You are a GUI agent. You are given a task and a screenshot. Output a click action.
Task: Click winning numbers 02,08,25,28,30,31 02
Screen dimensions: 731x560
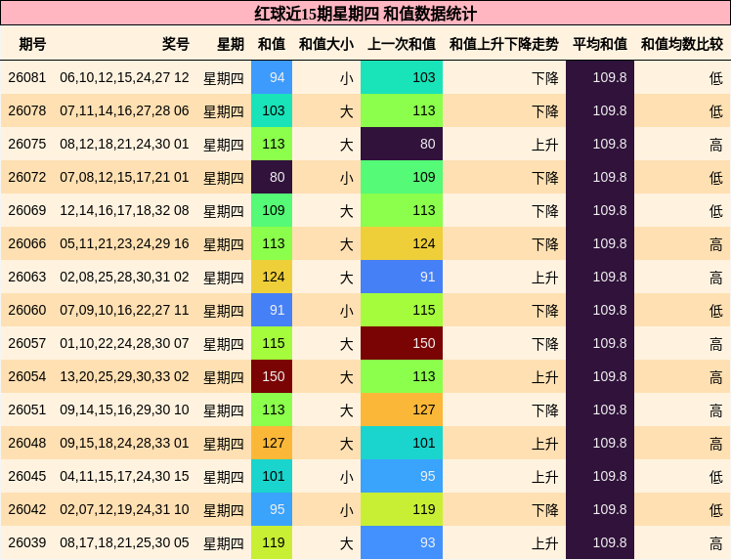[124, 277]
